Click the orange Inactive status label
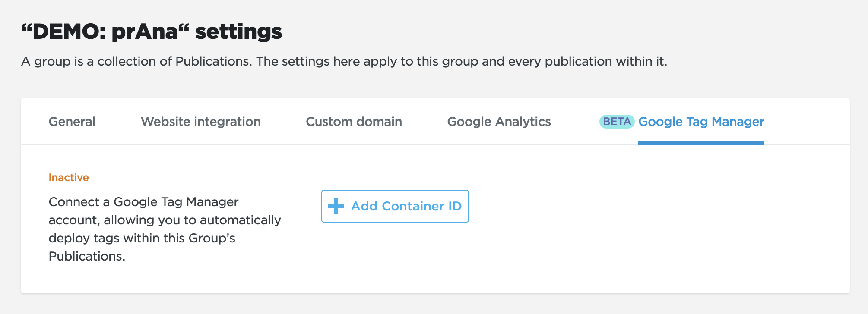Image resolution: width=868 pixels, height=314 pixels. tap(69, 177)
